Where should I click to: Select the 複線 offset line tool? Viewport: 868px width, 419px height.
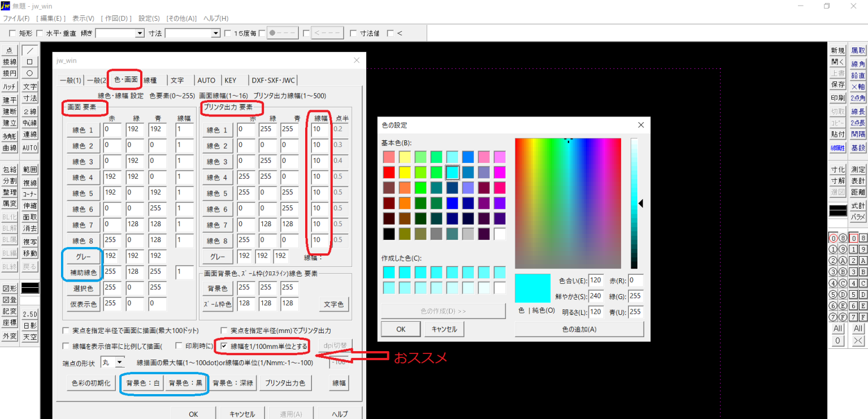30,183
